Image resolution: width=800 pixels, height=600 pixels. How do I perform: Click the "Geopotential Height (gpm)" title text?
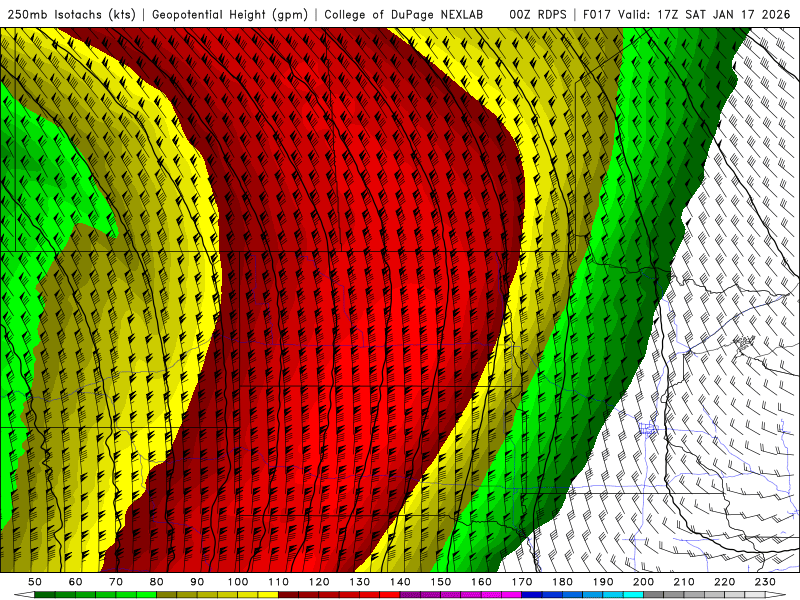point(230,14)
